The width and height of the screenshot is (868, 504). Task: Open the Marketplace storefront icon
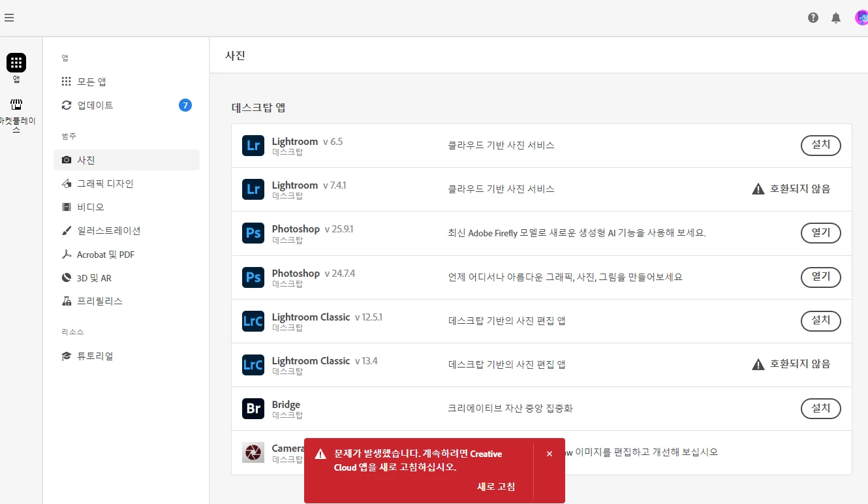16,104
